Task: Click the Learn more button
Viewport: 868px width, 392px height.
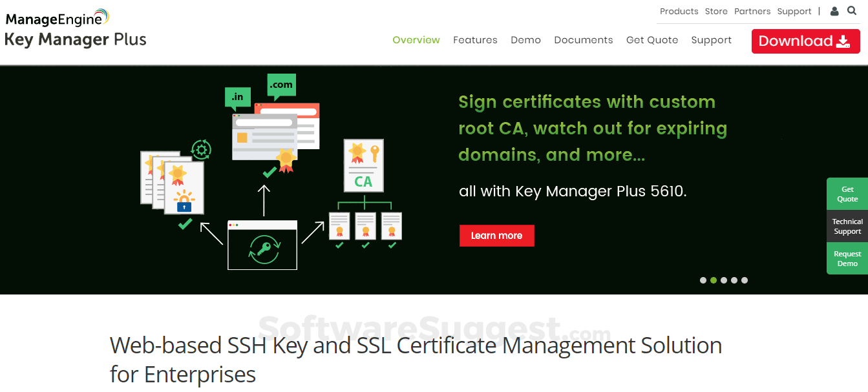Action: click(496, 235)
